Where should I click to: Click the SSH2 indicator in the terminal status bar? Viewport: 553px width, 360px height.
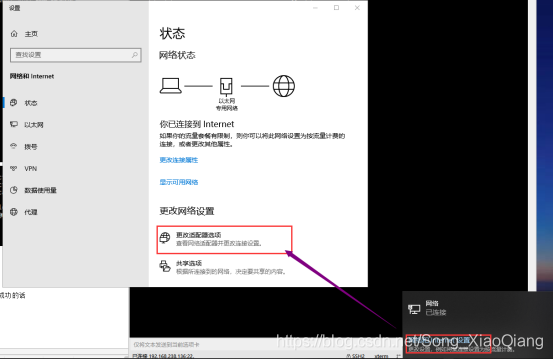356,356
